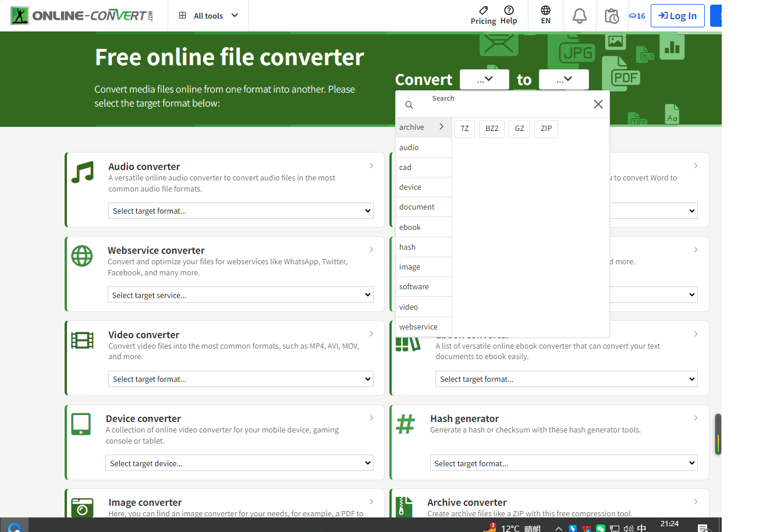Open the notifications bell
784x532 pixels.
point(579,16)
